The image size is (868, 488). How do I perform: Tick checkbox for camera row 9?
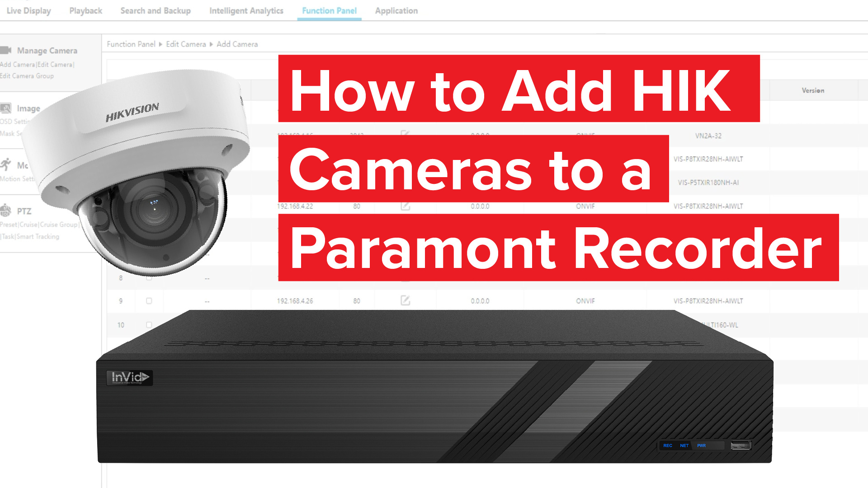click(149, 300)
